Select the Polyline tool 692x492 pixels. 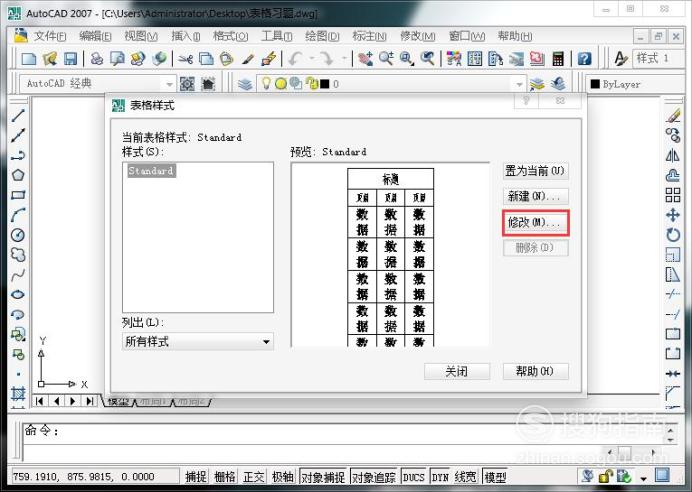(18, 155)
